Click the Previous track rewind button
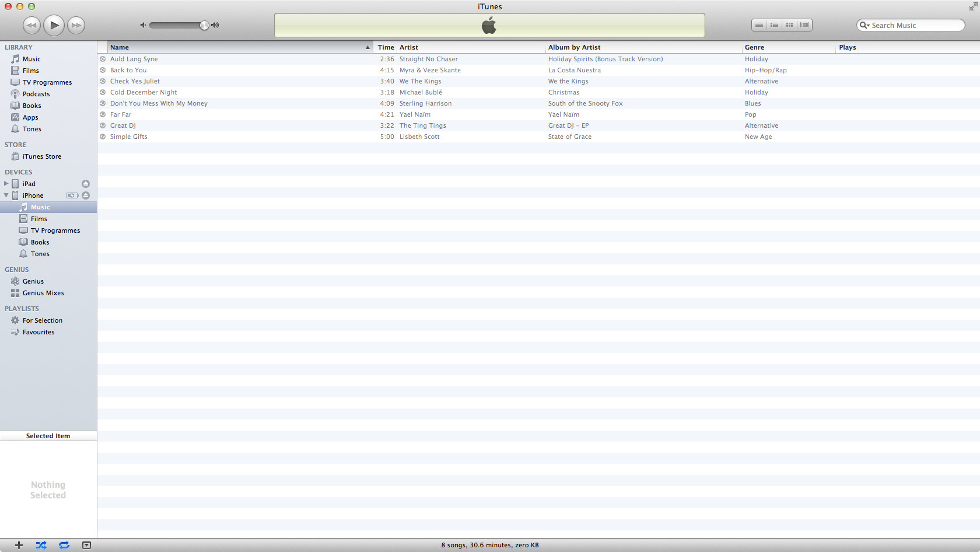Viewport: 980px width, 552px height. click(32, 25)
